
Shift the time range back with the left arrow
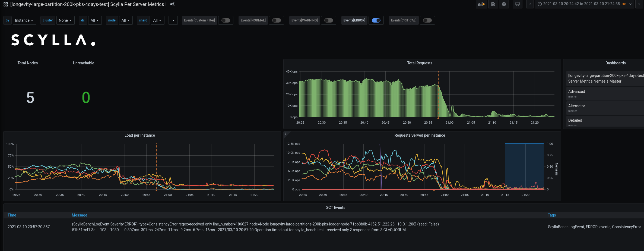530,4
